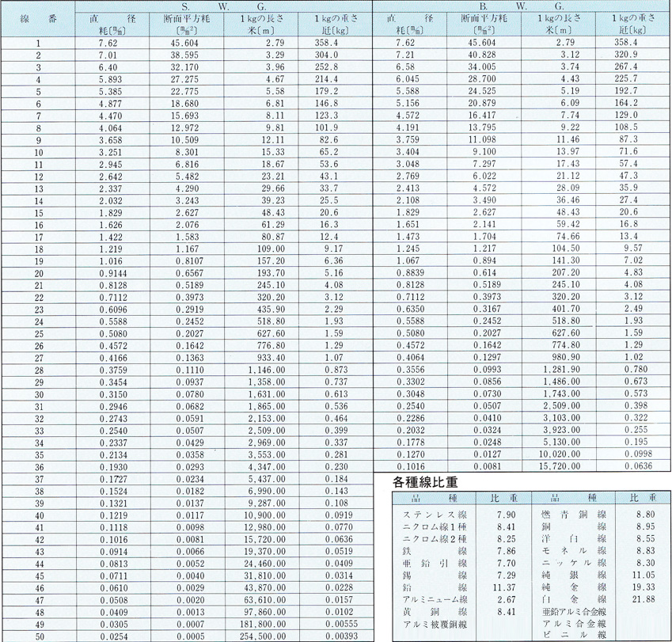
Task: Click the B. W. G. column group header
Action: point(521,6)
